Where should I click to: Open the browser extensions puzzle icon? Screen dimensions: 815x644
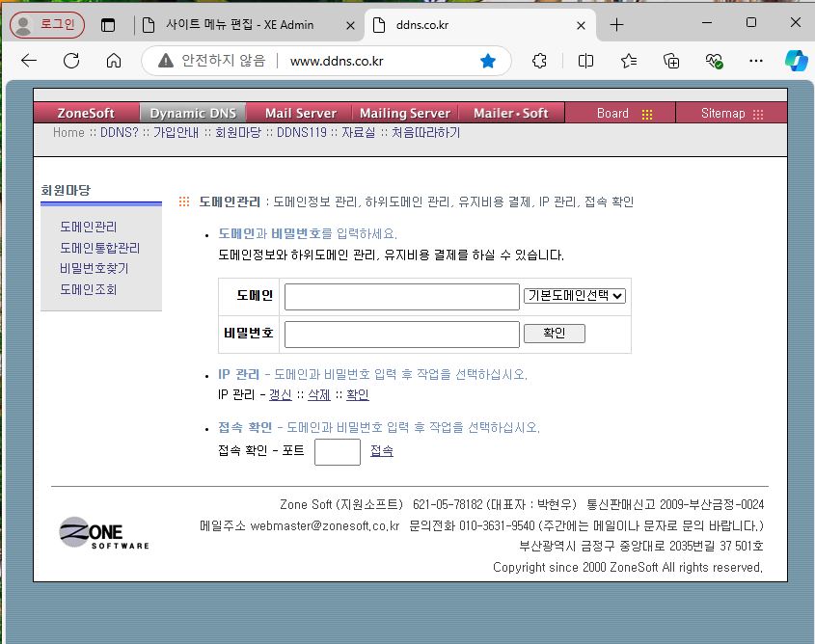coord(540,61)
